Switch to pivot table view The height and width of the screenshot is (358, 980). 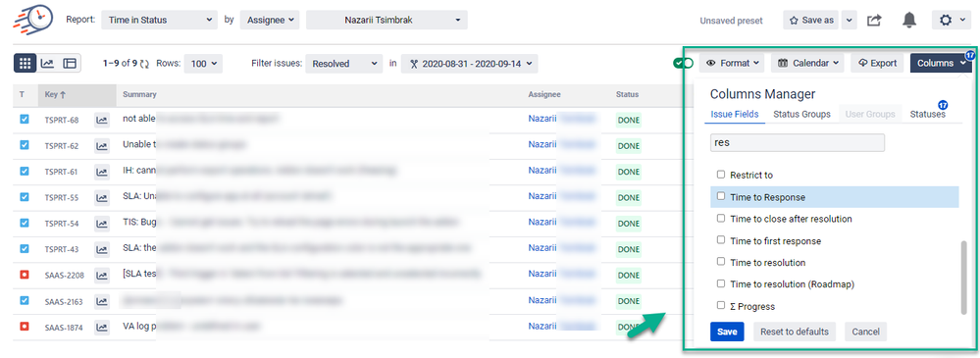pyautogui.click(x=70, y=63)
